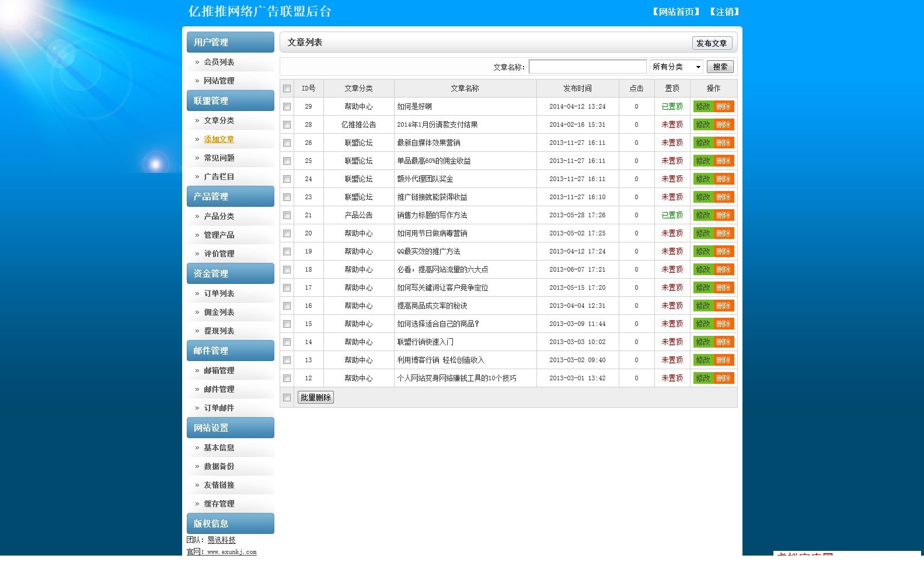Click the 批量删除 button

coord(316,397)
